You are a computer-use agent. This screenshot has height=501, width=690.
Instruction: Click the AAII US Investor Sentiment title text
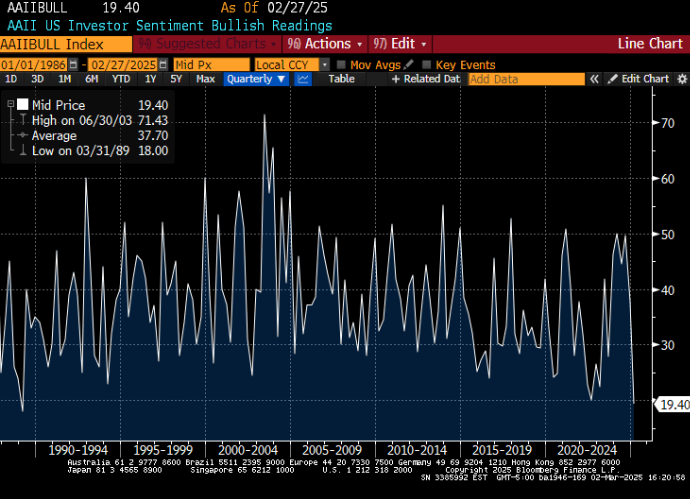pos(169,26)
